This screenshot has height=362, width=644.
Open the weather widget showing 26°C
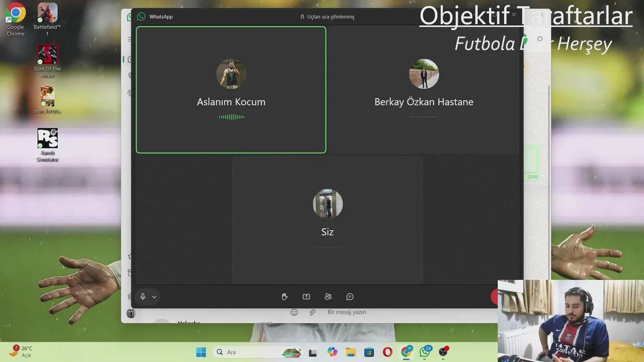pyautogui.click(x=21, y=351)
